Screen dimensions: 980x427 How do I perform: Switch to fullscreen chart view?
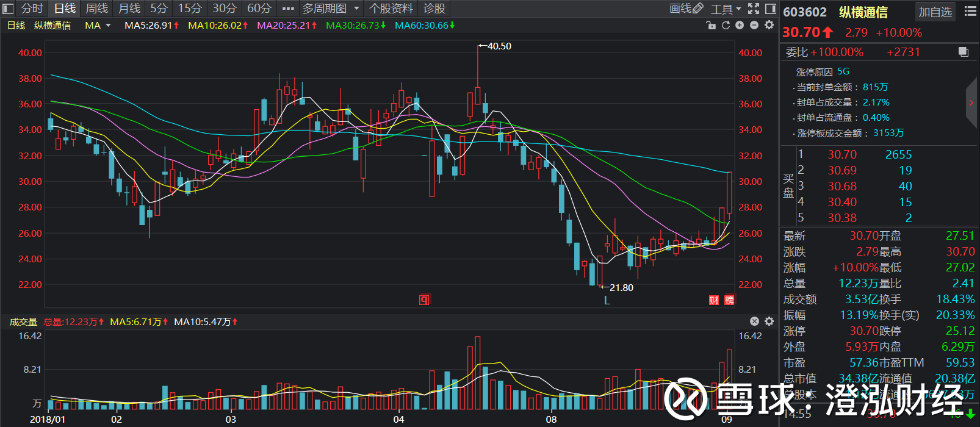pyautogui.click(x=754, y=9)
